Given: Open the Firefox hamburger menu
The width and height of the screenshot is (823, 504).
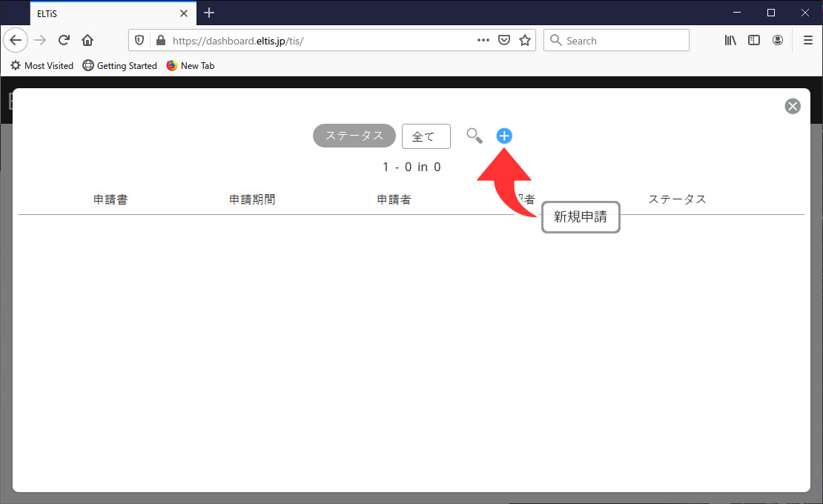Looking at the screenshot, I should coord(808,40).
